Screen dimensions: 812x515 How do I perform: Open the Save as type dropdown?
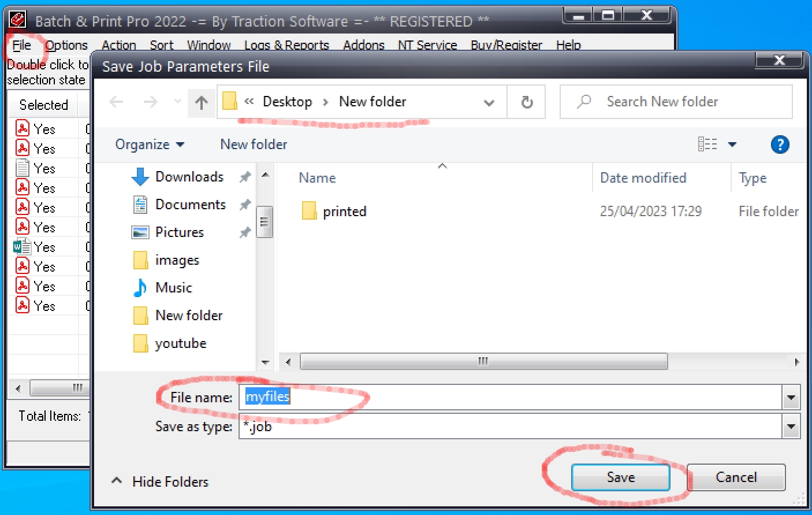pos(791,427)
